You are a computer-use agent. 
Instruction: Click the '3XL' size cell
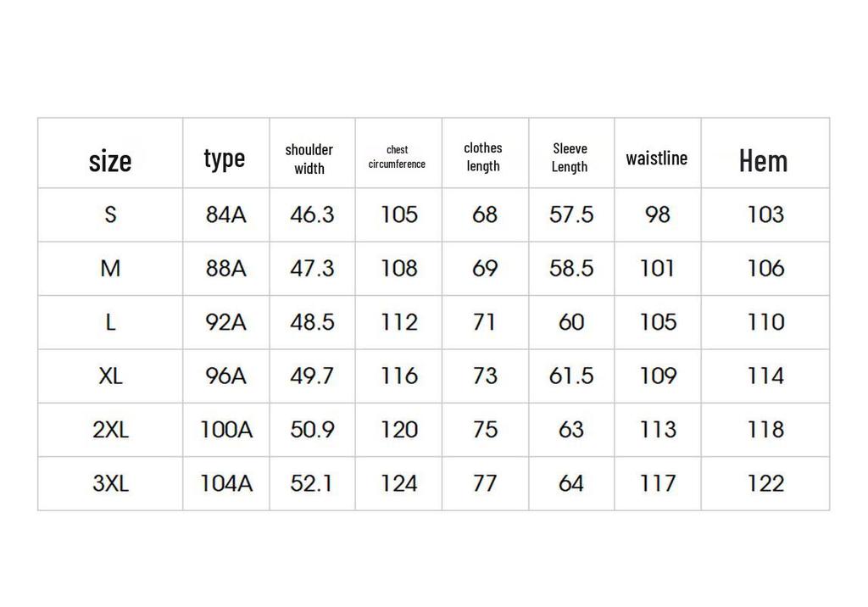tap(111, 483)
